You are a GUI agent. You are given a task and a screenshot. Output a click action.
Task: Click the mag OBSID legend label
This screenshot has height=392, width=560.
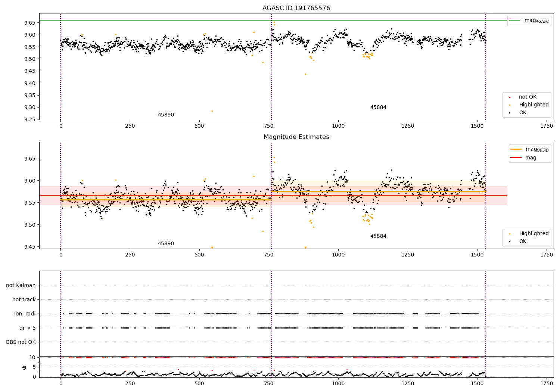point(537,149)
